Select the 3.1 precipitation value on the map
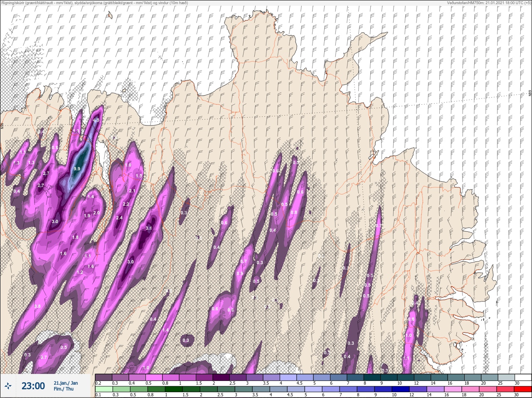Screen dimensions: 532x398 (149, 228)
